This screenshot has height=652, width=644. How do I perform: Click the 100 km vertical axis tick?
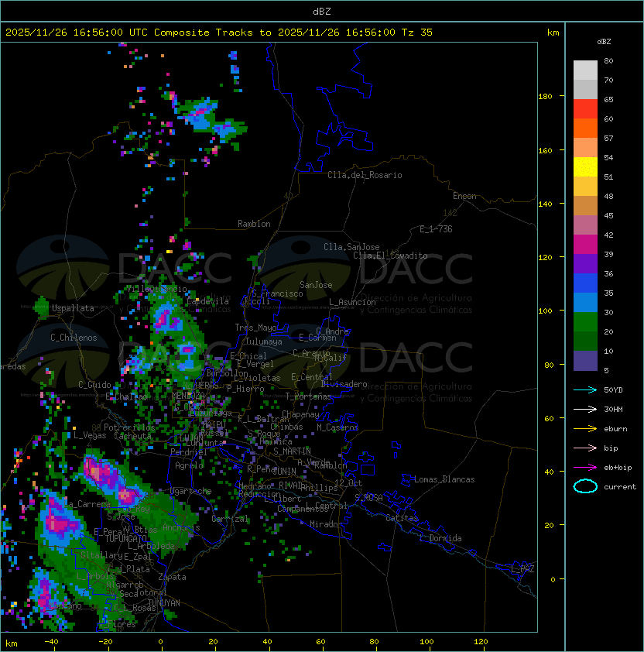tap(545, 311)
